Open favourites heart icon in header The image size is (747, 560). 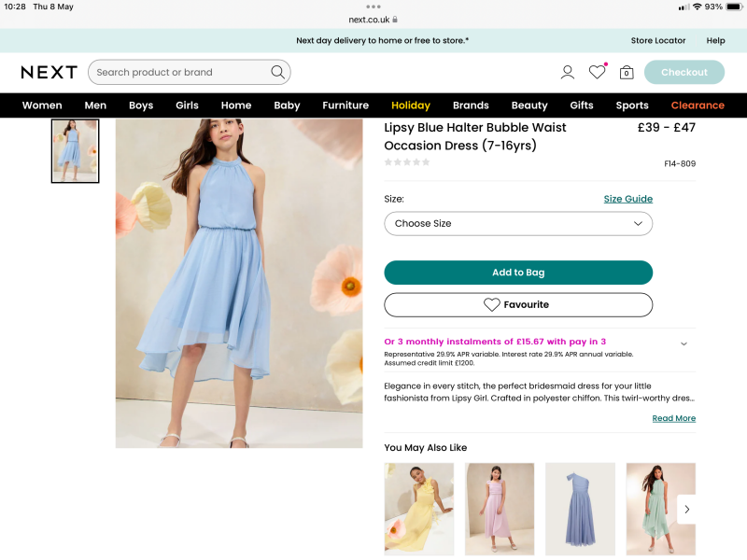click(x=598, y=72)
